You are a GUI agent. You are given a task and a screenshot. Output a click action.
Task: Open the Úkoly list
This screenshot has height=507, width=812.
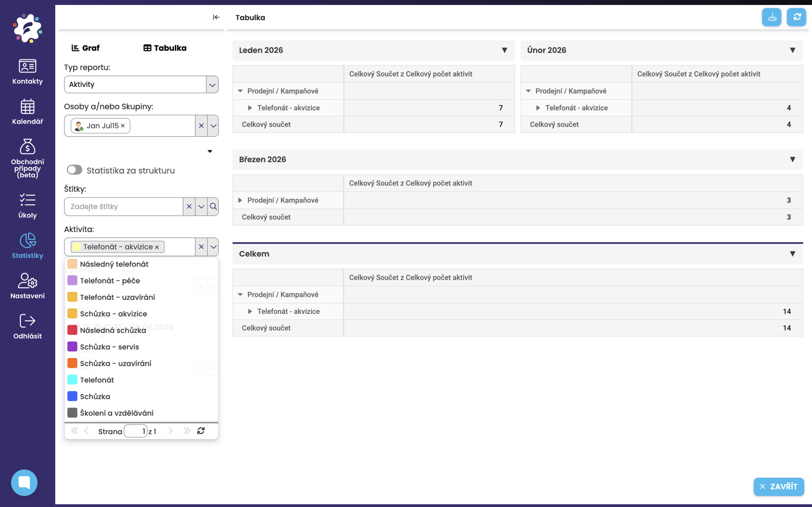point(28,206)
